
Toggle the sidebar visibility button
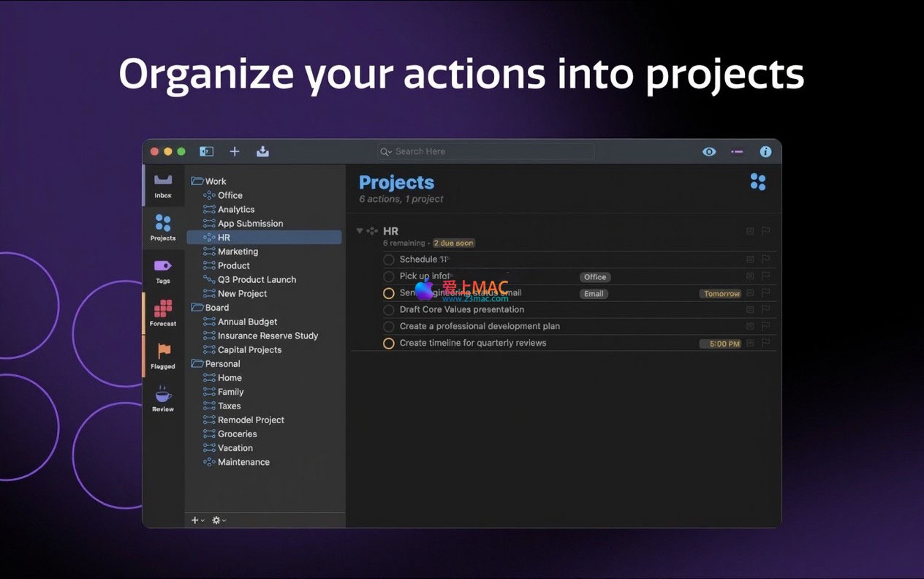click(207, 151)
